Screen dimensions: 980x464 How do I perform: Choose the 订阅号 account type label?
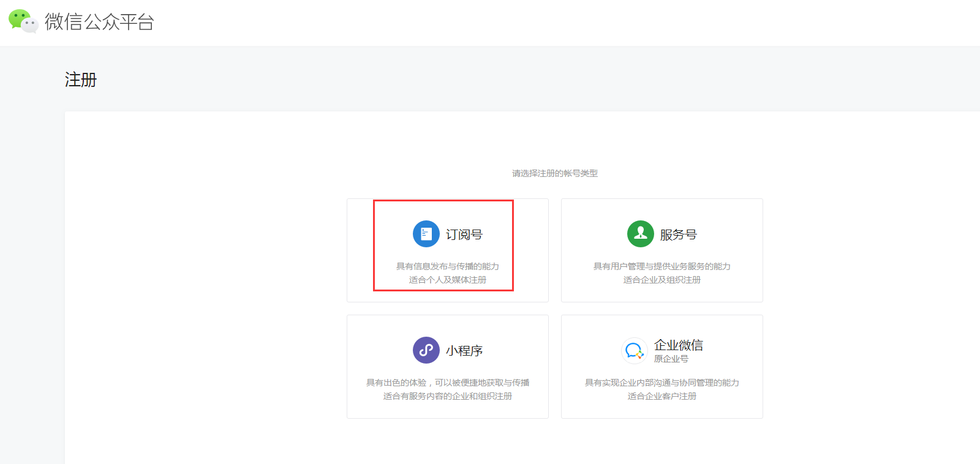click(464, 234)
